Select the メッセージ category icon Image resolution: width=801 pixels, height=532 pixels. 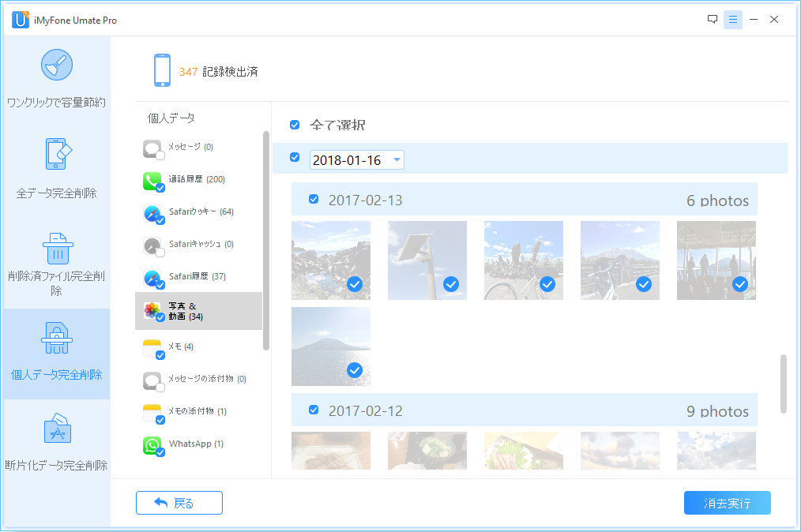(153, 147)
